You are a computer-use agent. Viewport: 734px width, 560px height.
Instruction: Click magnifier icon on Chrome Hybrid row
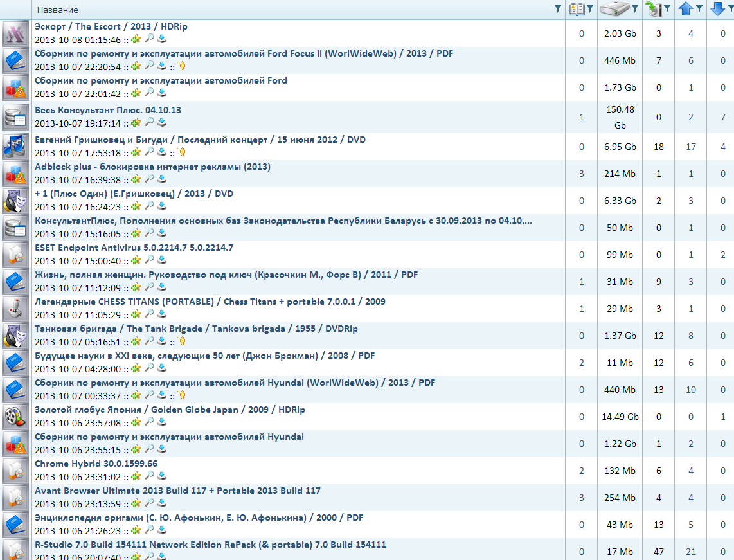click(149, 476)
